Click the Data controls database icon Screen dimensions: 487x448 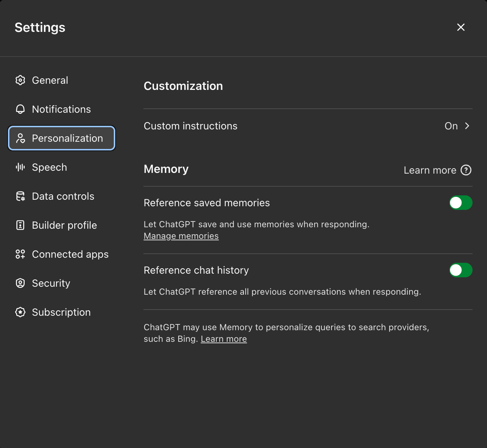[20, 196]
